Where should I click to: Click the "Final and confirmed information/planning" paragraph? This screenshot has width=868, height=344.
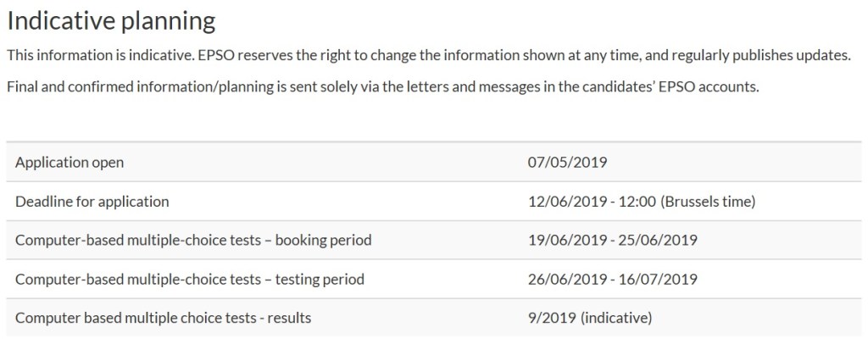coord(381,87)
